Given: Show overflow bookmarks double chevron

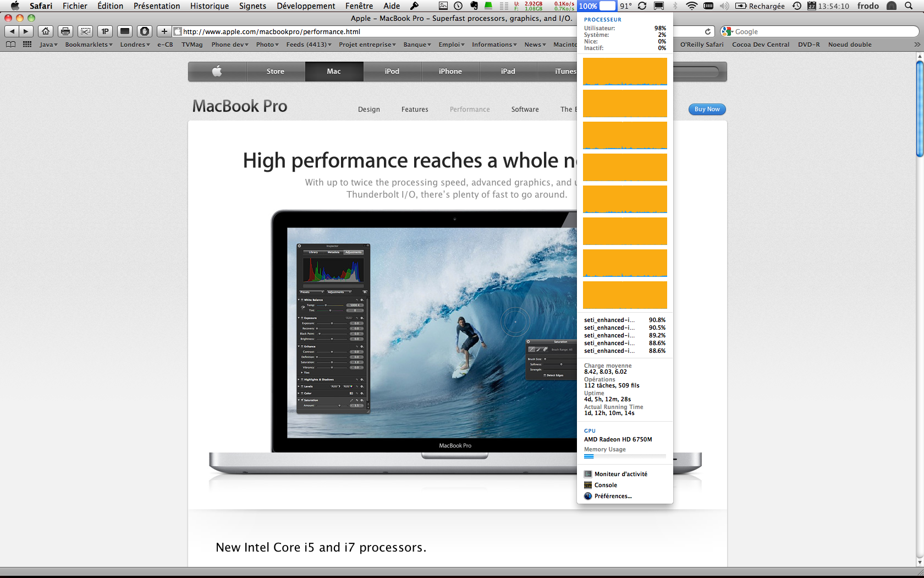Looking at the screenshot, I should tap(917, 45).
